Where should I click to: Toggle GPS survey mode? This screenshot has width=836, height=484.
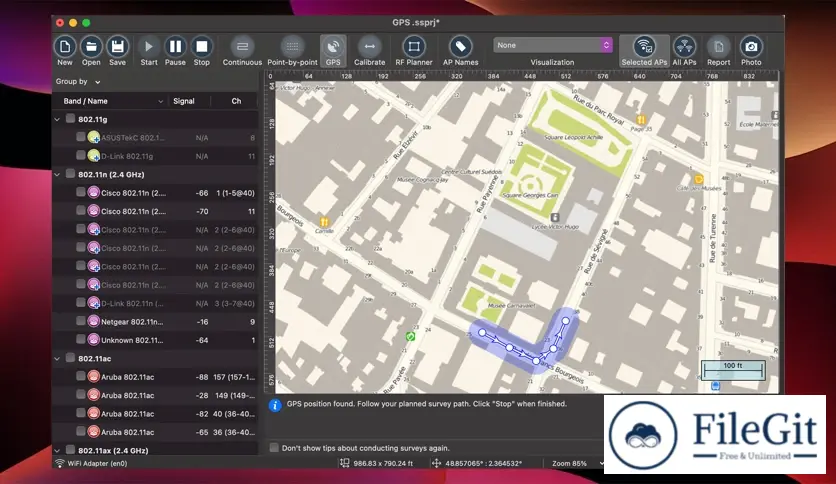tap(333, 51)
